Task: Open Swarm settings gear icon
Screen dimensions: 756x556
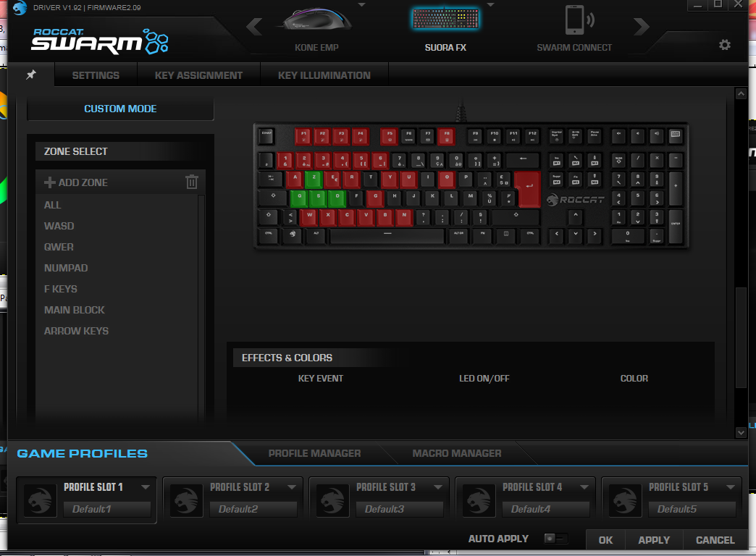Action: pos(724,45)
